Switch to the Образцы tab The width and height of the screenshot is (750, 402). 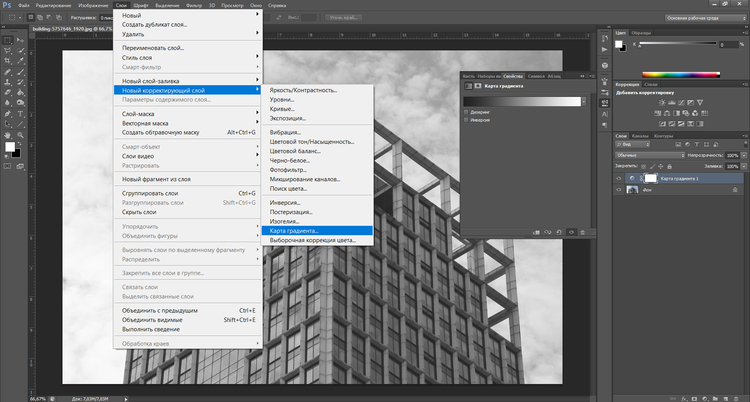pos(641,33)
